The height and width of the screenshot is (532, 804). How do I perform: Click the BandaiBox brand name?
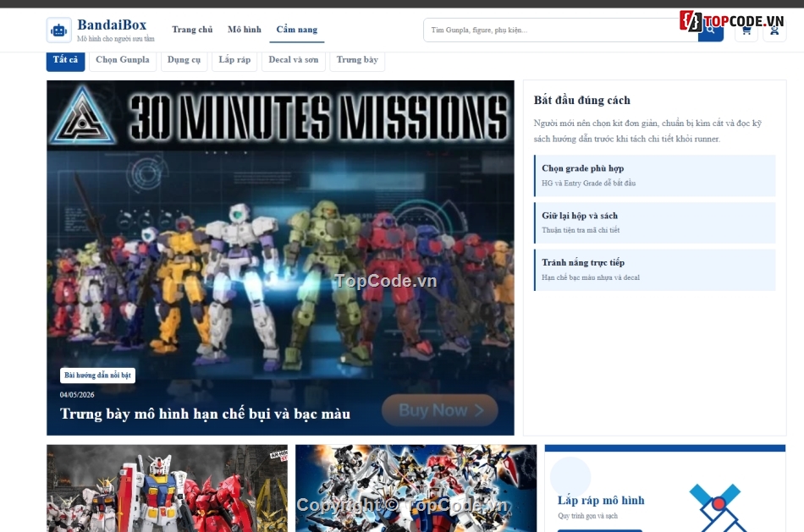click(112, 25)
